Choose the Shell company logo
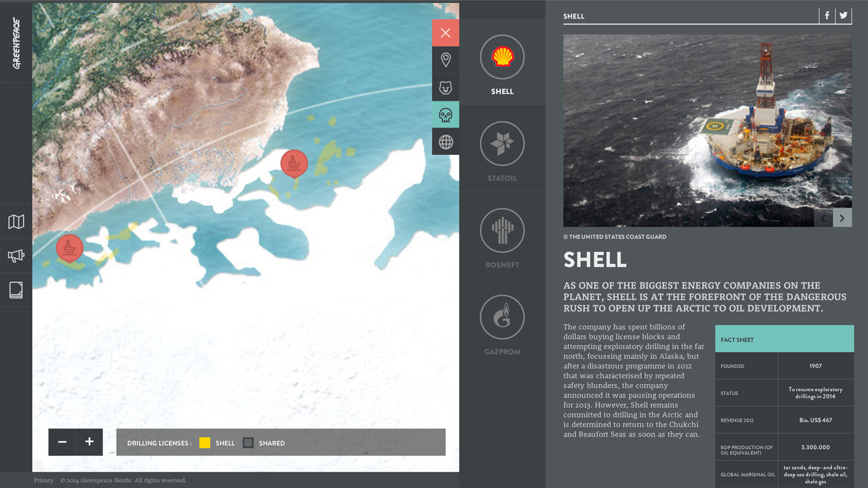Image resolution: width=868 pixels, height=488 pixels. pos(502,57)
